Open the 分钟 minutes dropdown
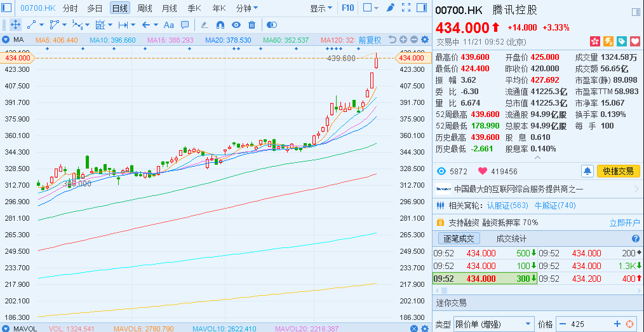 (247, 8)
